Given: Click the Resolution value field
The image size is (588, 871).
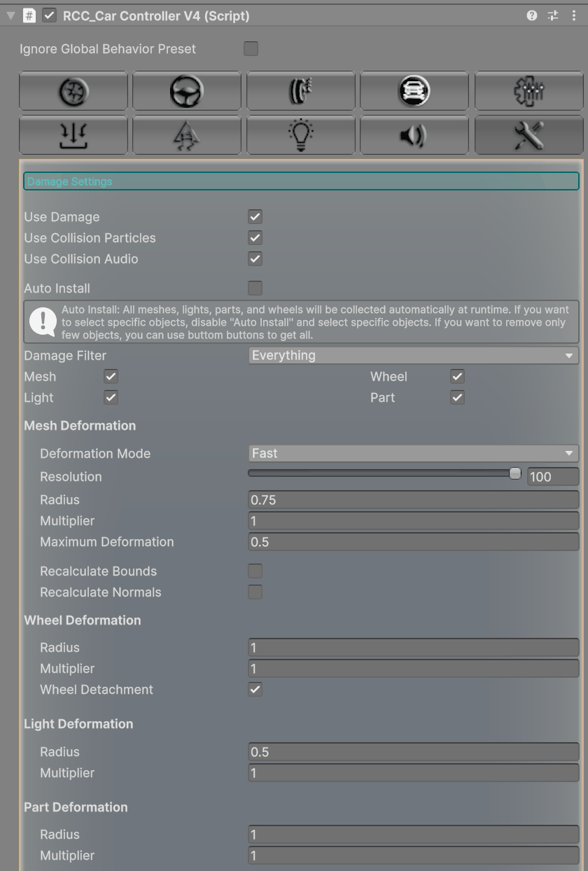Looking at the screenshot, I should tap(553, 477).
